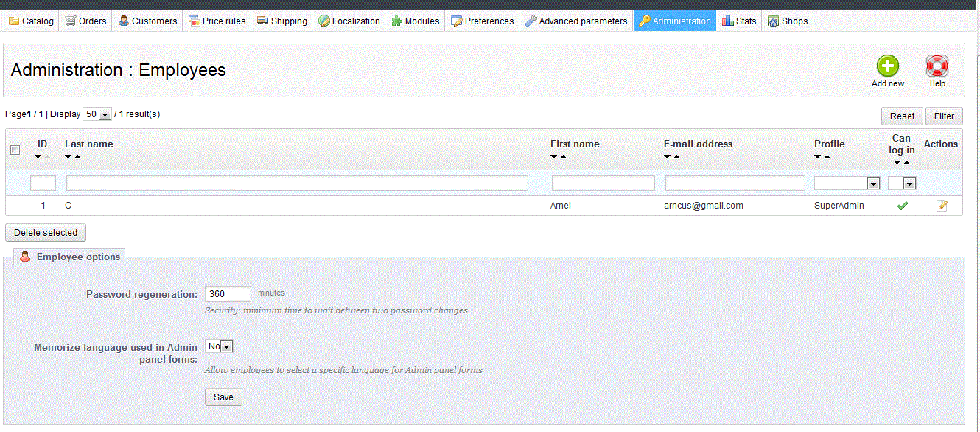Toggle the select-all checkbox in table header

tap(15, 150)
